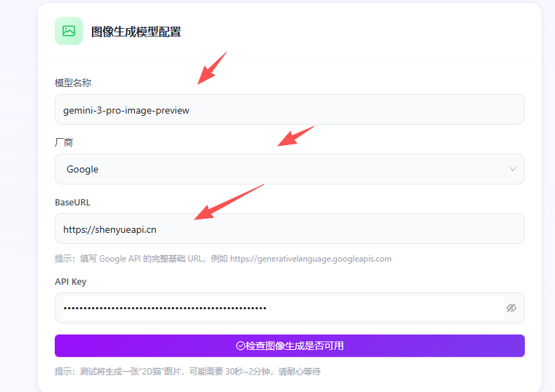Click the 厂商 label
This screenshot has width=555, height=392.
[x=64, y=142]
